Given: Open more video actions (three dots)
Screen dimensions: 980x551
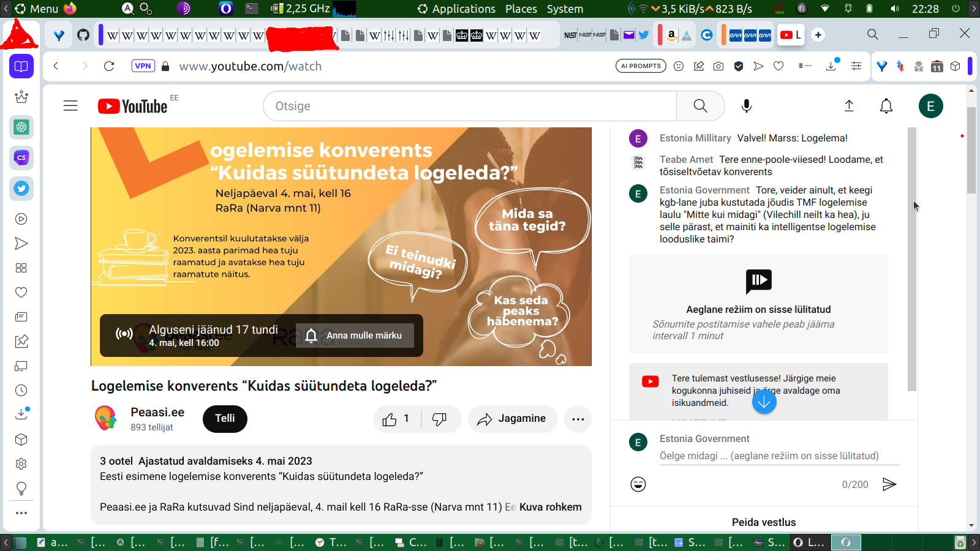Looking at the screenshot, I should coord(578,419).
